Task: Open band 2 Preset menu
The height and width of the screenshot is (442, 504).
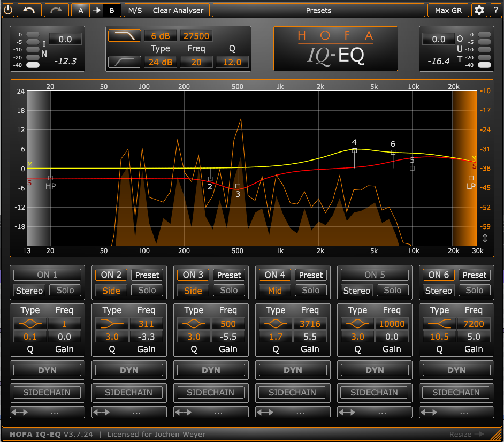Action: tap(147, 275)
